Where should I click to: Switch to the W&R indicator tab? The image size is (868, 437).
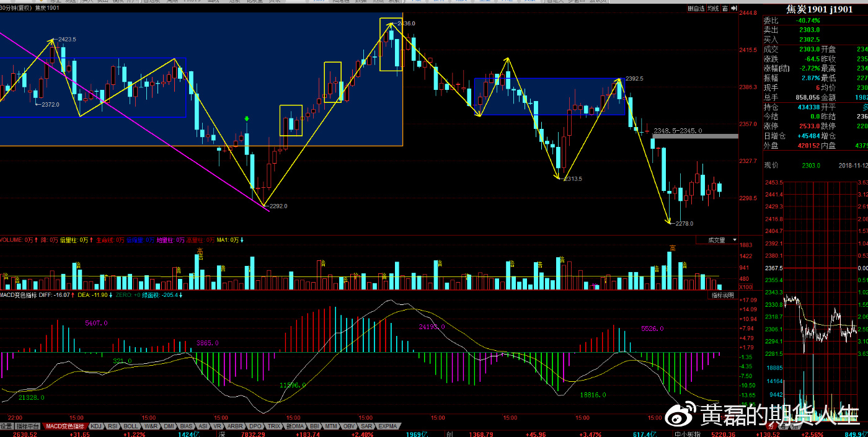tap(151, 426)
